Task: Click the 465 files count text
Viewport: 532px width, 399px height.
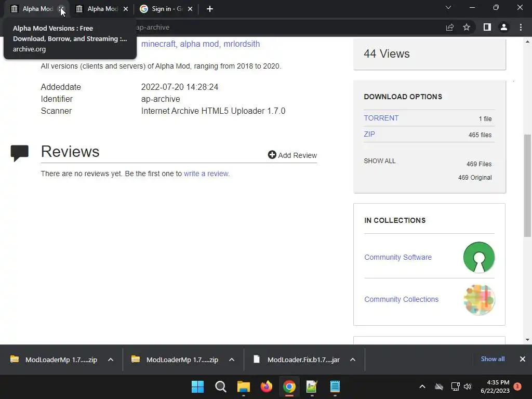Action: point(480,135)
